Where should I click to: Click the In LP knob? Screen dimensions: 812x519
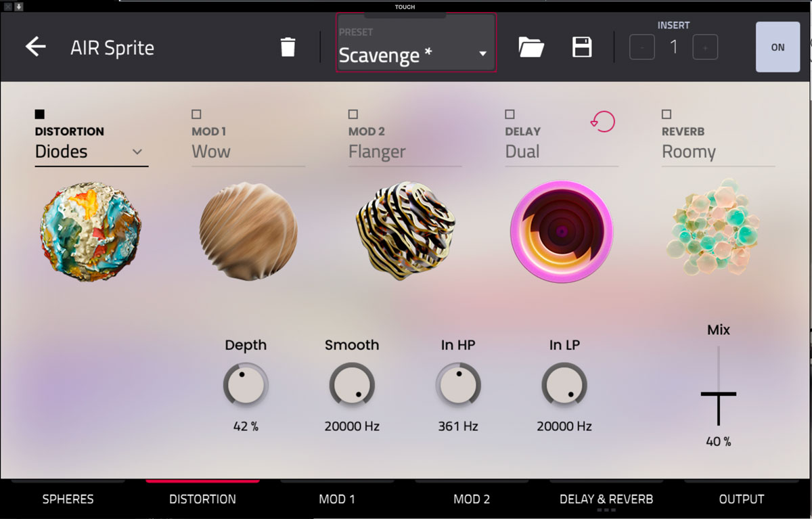[564, 386]
